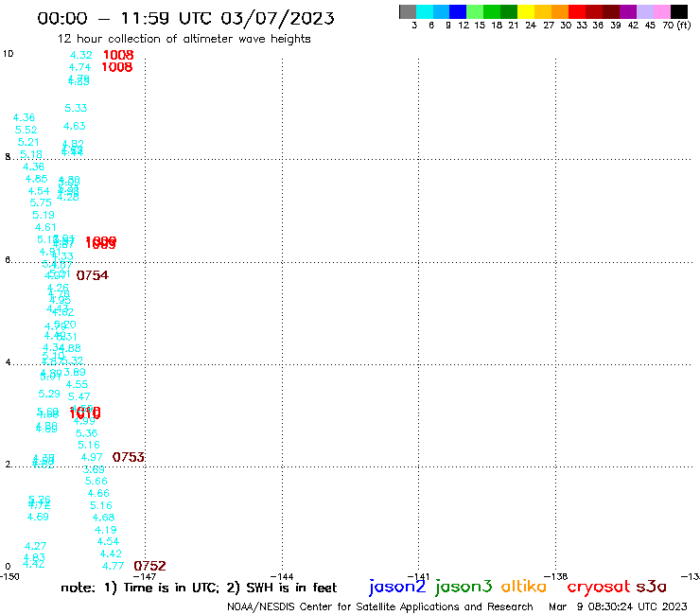
Task: Select the red 33 ft legend color
Action: 577,11
